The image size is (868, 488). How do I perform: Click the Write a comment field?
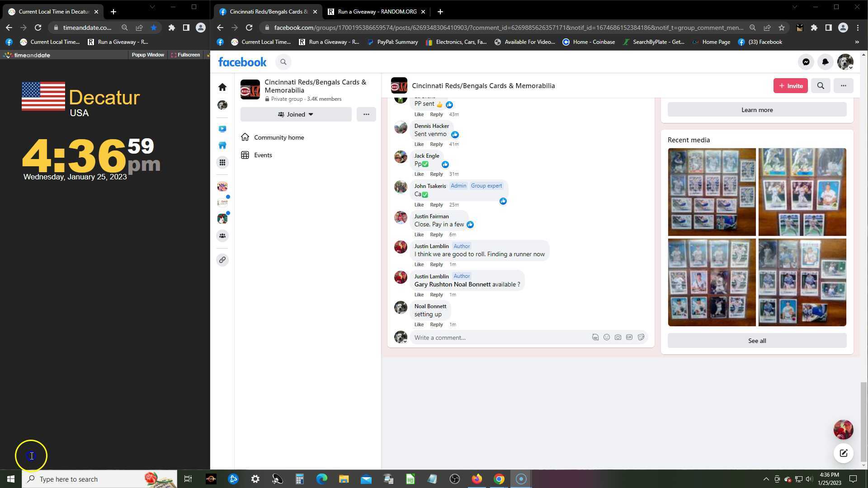(497, 338)
